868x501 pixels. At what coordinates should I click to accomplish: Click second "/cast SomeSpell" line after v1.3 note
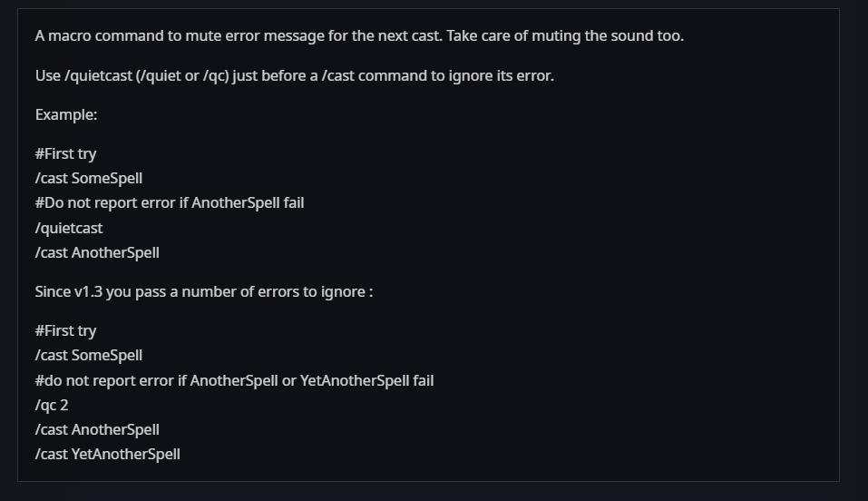(89, 355)
